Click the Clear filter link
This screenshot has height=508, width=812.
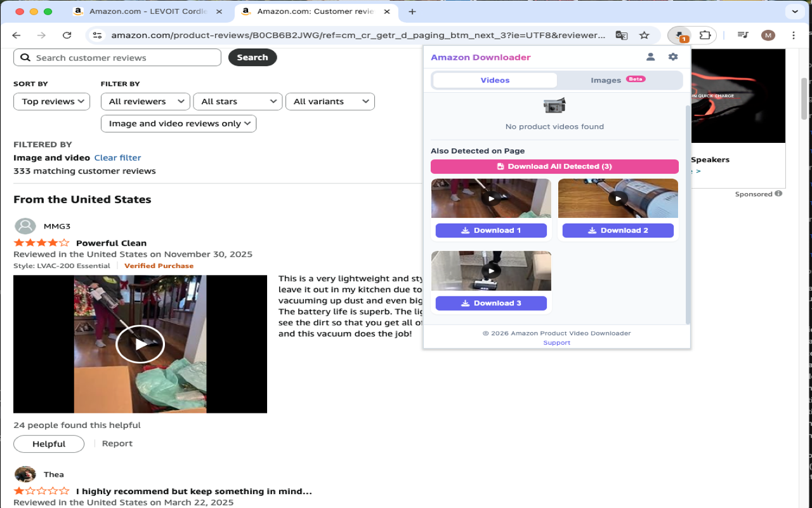(x=117, y=157)
